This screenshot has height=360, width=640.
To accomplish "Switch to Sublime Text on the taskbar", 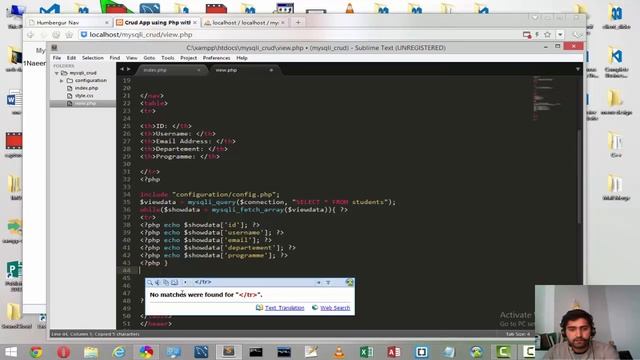I will (229, 352).
